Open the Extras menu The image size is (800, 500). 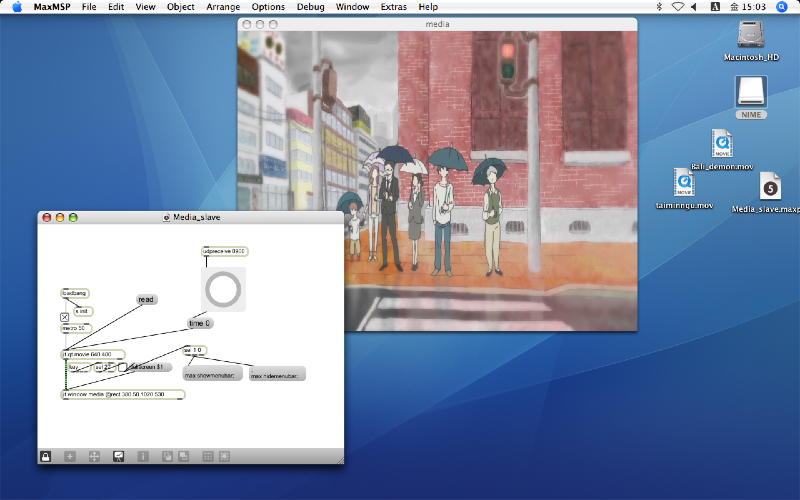(x=393, y=7)
